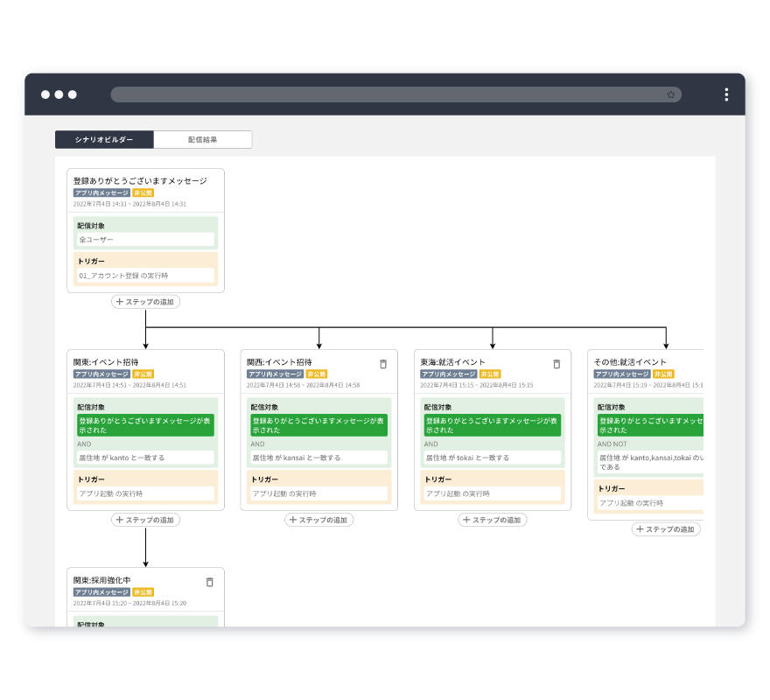Click the 居住地 が kansai と一致する condition
Image resolution: width=770 pixels, height=700 pixels.
tap(318, 458)
